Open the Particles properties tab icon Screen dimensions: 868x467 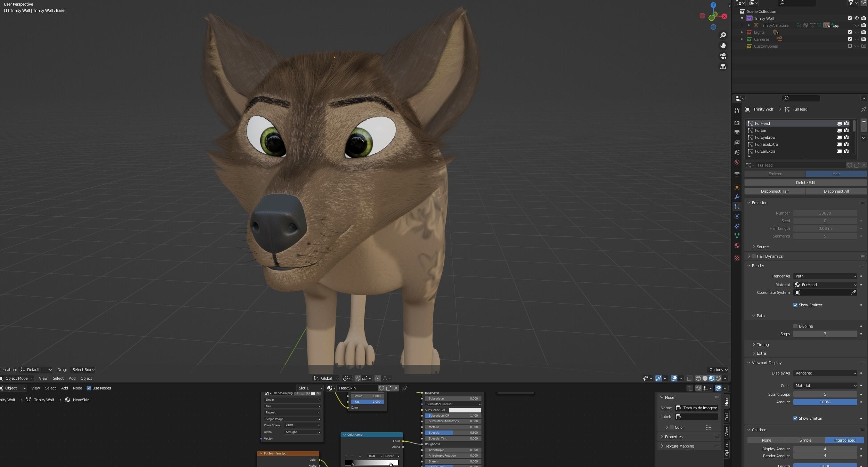(737, 207)
